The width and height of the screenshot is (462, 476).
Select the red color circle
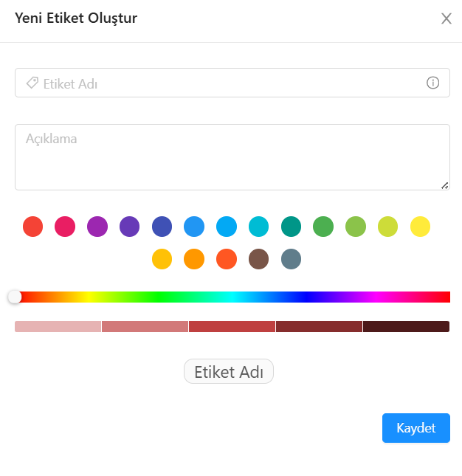[32, 226]
